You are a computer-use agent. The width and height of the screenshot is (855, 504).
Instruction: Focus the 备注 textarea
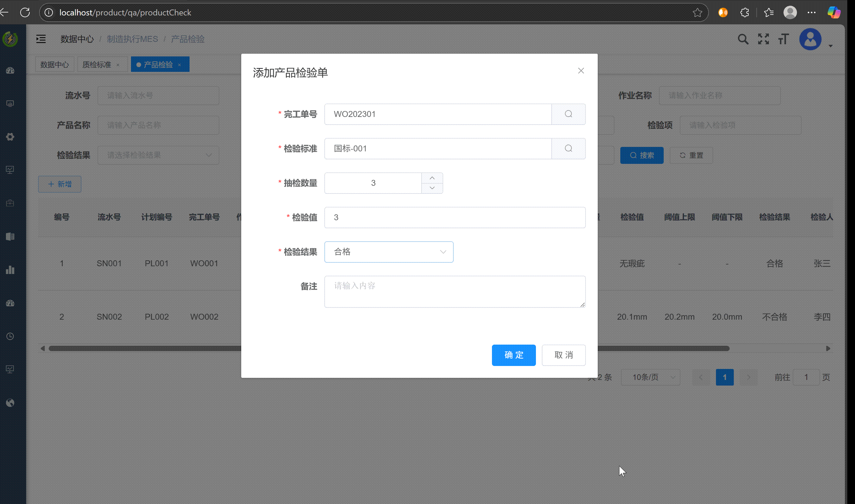tap(455, 291)
